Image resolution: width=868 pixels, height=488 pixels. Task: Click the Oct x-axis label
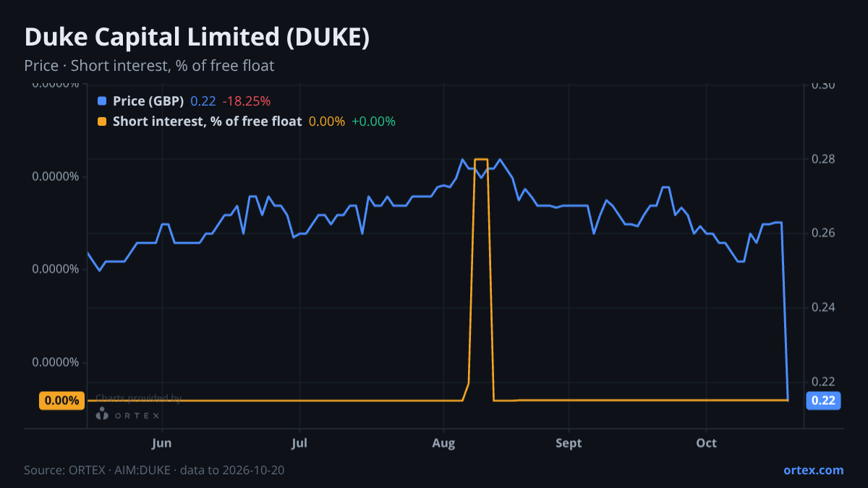coord(706,443)
